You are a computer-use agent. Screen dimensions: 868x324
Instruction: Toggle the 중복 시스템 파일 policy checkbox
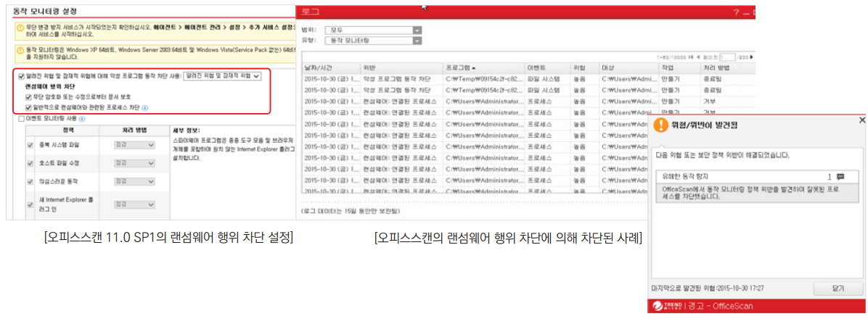point(30,146)
